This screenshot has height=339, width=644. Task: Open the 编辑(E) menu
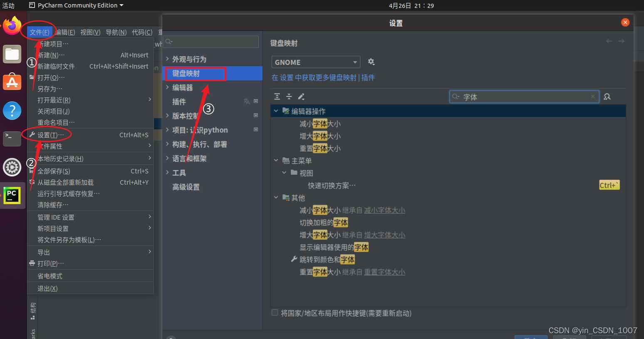point(65,32)
